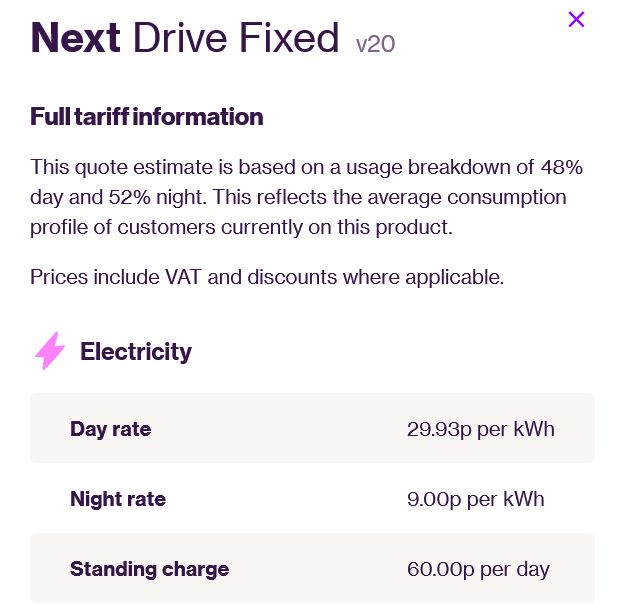Click the 9.00p per kWh value
The width and height of the screenshot is (625, 604).
coord(476,499)
